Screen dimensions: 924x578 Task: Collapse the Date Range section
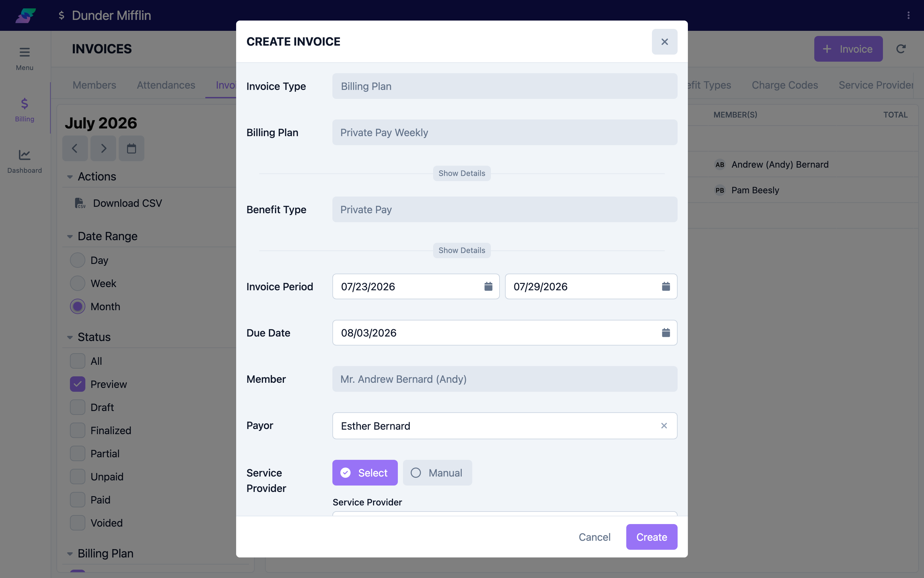tap(70, 236)
